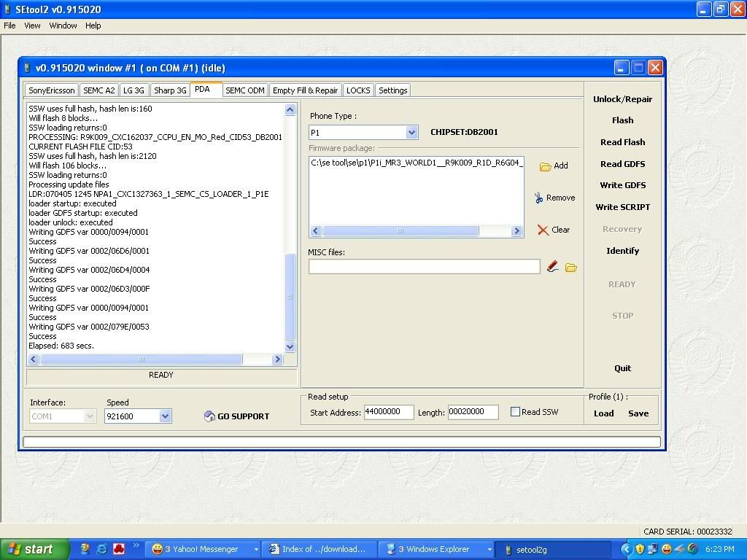Expand quick launch overflow chevron
This screenshot has height=560, width=747.
pos(136,545)
